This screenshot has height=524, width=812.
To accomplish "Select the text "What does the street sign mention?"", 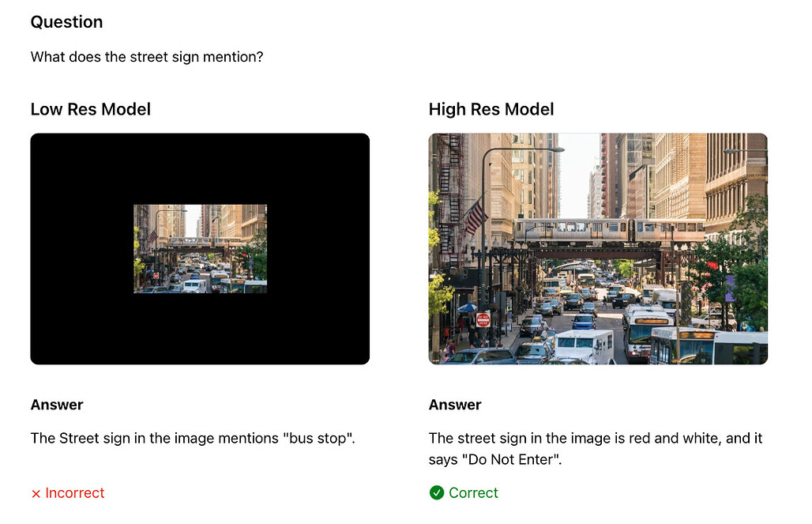I will pos(147,56).
